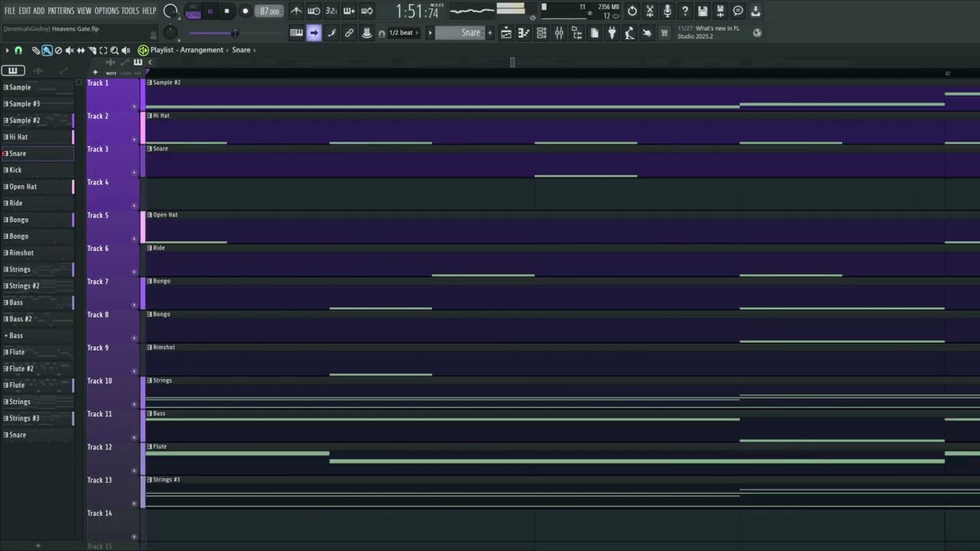Open the 'What's new in FL Studio 2025.2' news

click(708, 32)
